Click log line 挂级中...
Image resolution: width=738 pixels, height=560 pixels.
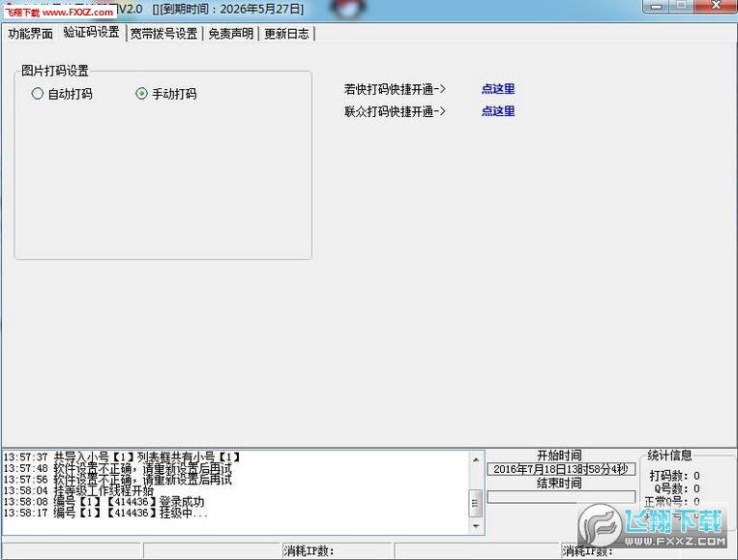105,513
